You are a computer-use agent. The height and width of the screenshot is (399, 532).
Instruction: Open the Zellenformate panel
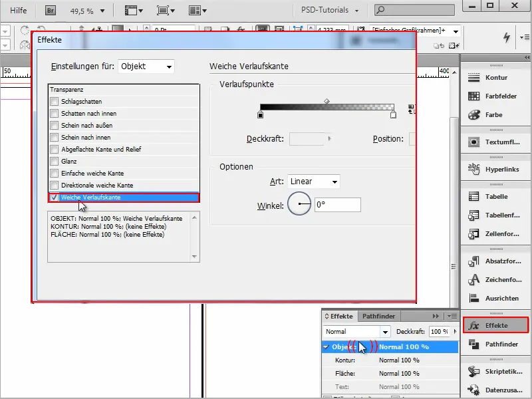tap(495, 234)
